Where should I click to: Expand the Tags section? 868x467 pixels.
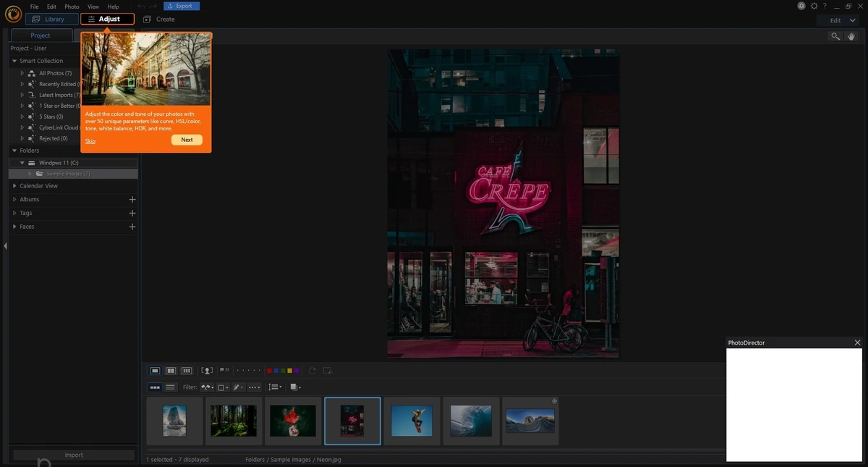[14, 213]
